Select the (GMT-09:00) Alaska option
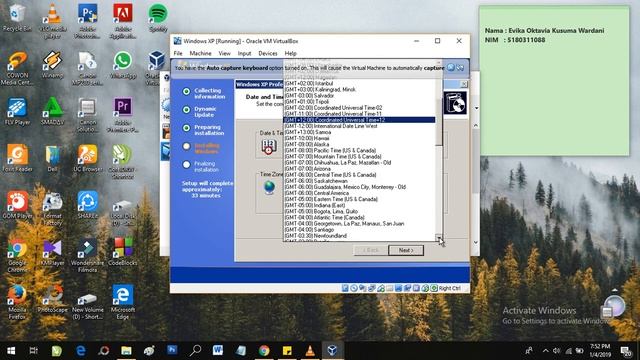The height and width of the screenshot is (360, 640). point(359,144)
